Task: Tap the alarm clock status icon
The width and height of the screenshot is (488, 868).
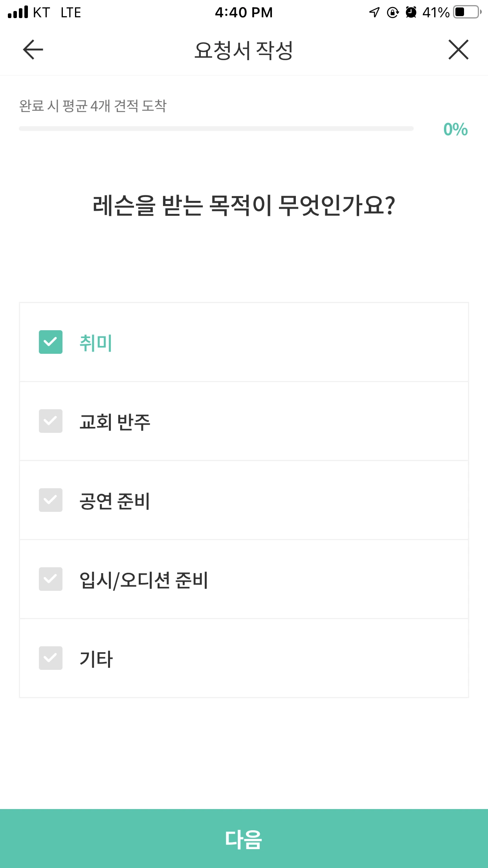Action: pyautogui.click(x=411, y=12)
